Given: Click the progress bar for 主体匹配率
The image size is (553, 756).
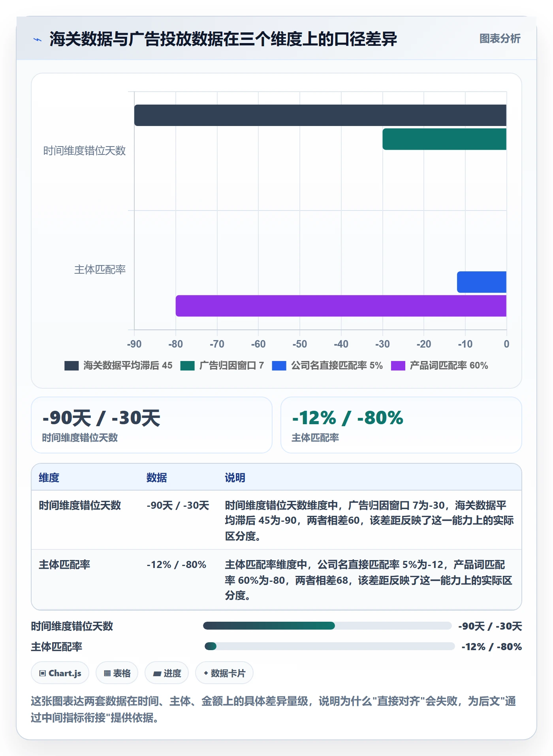Looking at the screenshot, I should (329, 646).
